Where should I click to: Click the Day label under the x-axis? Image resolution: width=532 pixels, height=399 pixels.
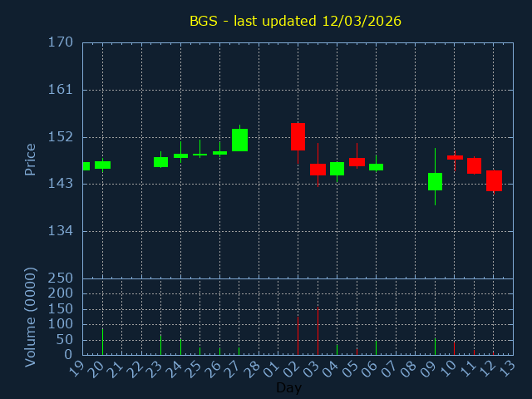click(x=288, y=387)
